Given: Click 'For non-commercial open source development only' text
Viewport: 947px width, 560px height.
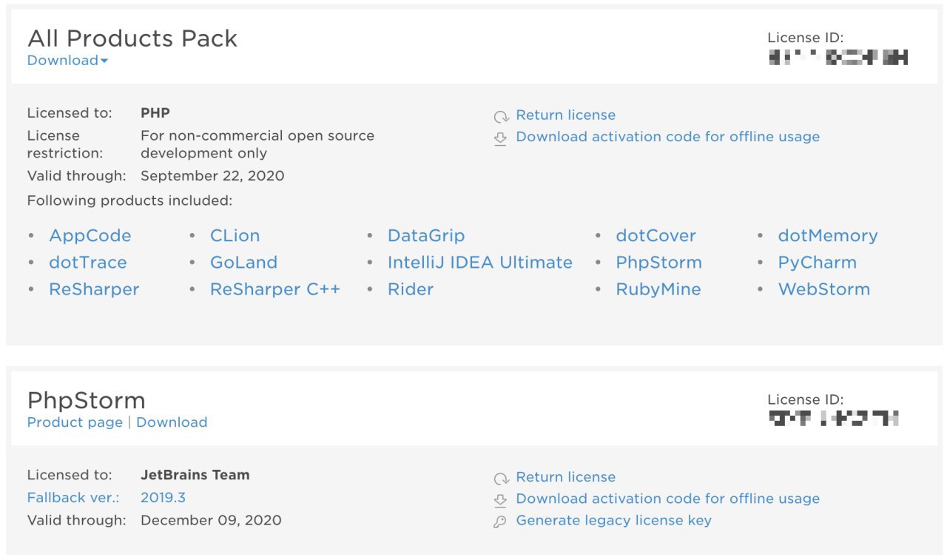Looking at the screenshot, I should point(257,144).
